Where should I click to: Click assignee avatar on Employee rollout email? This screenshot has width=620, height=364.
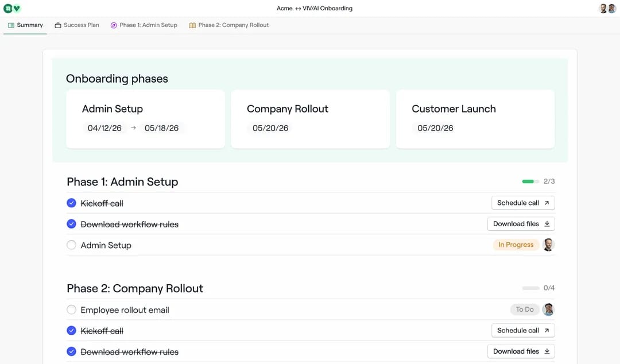(548, 309)
